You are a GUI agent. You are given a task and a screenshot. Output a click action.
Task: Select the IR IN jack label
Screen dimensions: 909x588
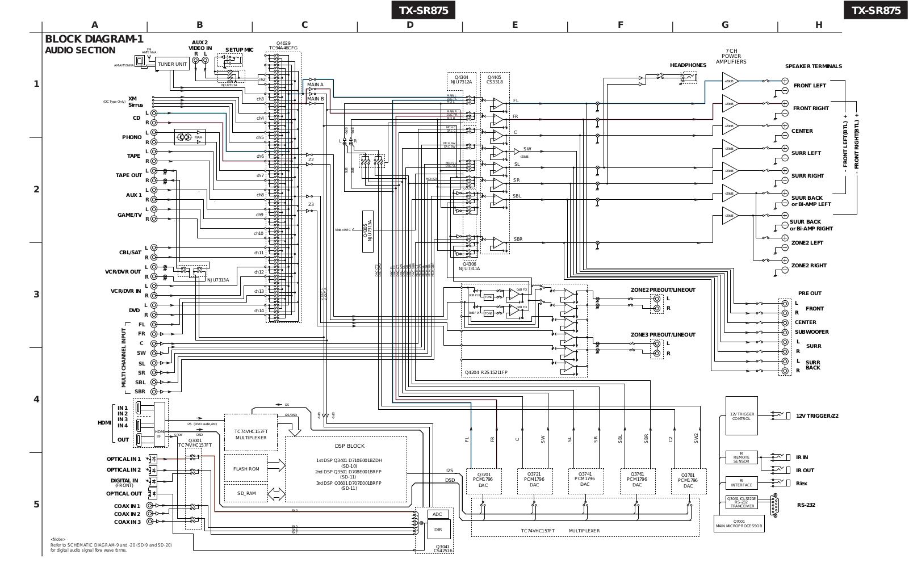click(802, 457)
